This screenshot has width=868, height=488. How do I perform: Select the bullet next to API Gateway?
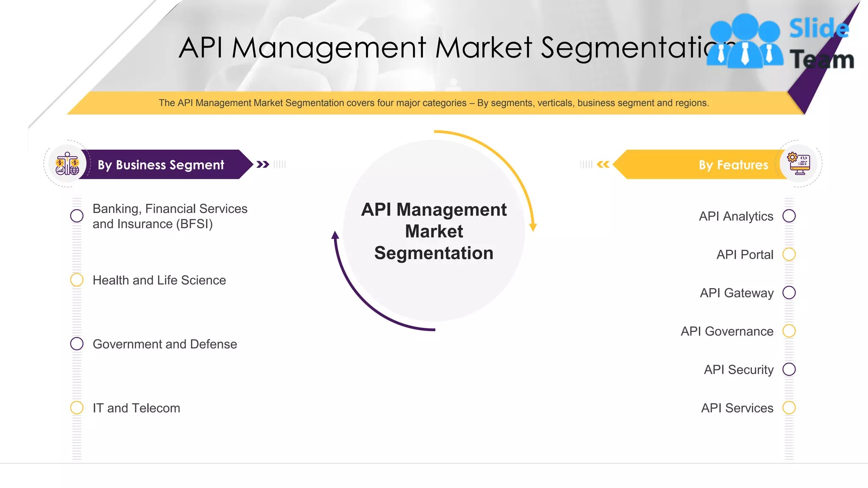click(789, 293)
